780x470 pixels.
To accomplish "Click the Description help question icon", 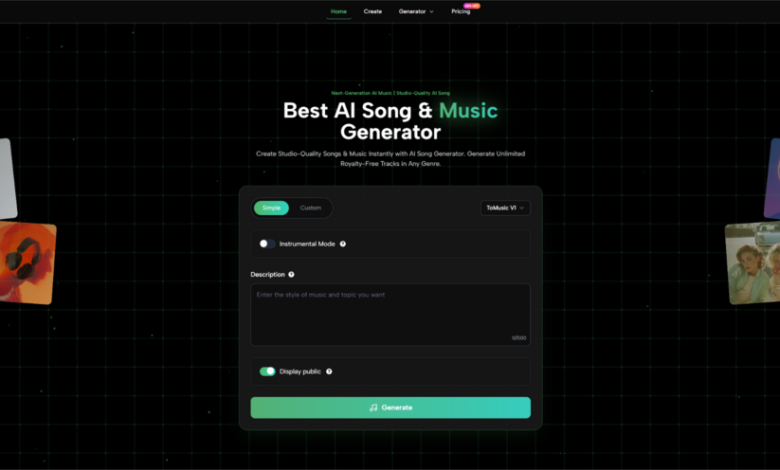I will pyautogui.click(x=292, y=275).
